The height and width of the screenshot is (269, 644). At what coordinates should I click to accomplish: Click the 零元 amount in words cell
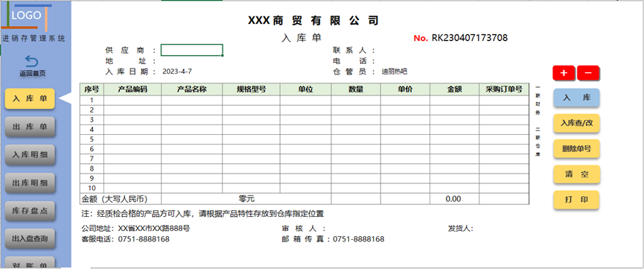coord(246,199)
